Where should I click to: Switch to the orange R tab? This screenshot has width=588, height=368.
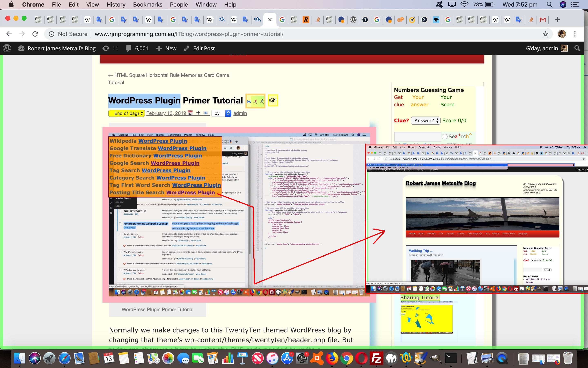306,20
